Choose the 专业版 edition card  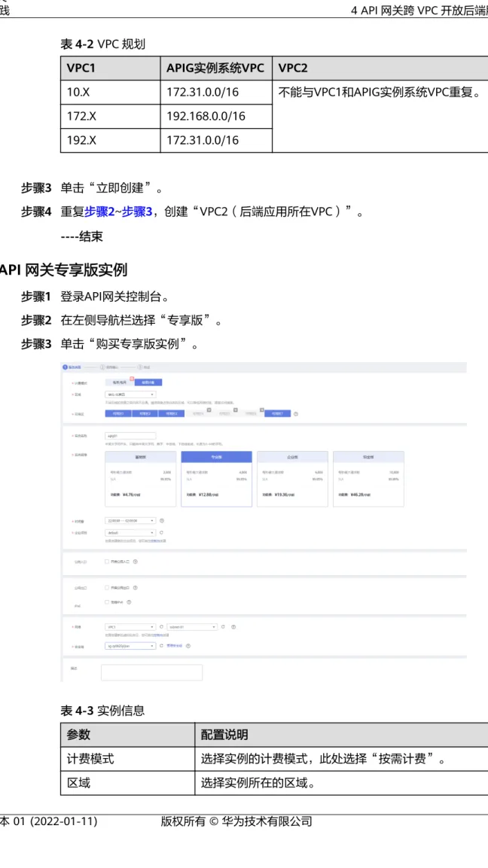217,479
